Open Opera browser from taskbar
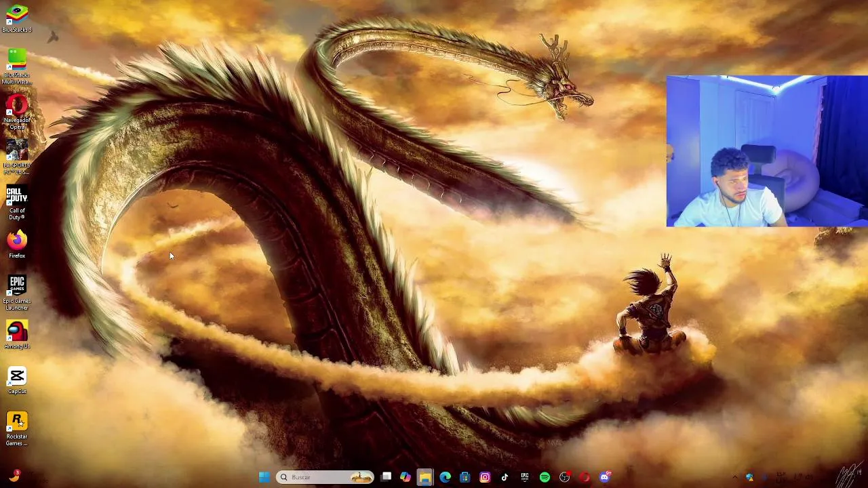Screen dimensions: 868x488 (585, 477)
